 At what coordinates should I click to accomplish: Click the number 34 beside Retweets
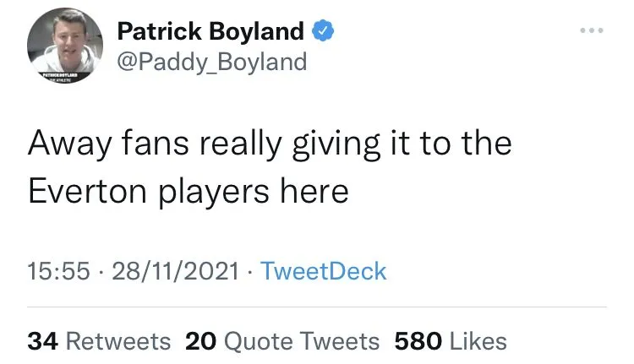[x=42, y=341]
